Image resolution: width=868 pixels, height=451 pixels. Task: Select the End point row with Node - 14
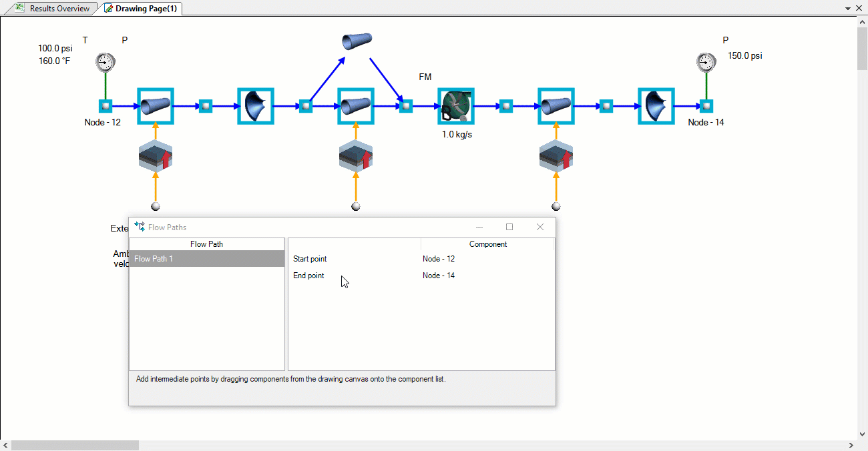[x=421, y=276]
